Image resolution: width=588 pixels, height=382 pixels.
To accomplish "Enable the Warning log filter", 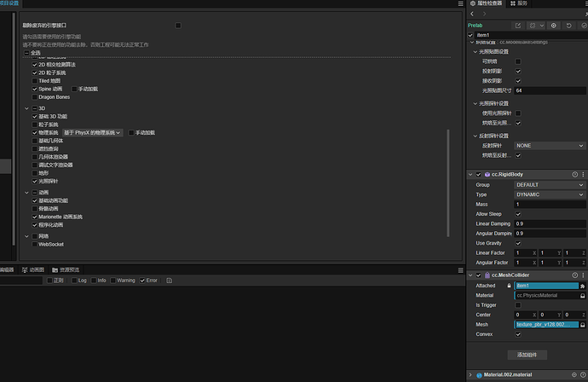I will [112, 281].
